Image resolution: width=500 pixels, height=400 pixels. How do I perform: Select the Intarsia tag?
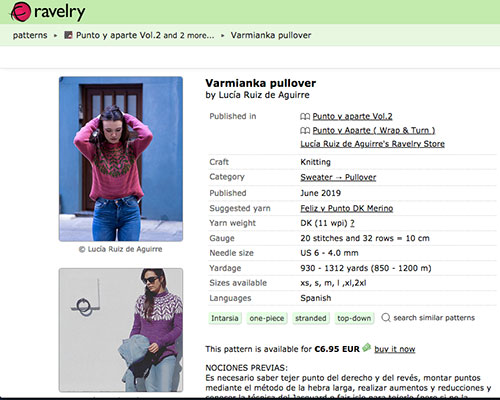point(225,318)
